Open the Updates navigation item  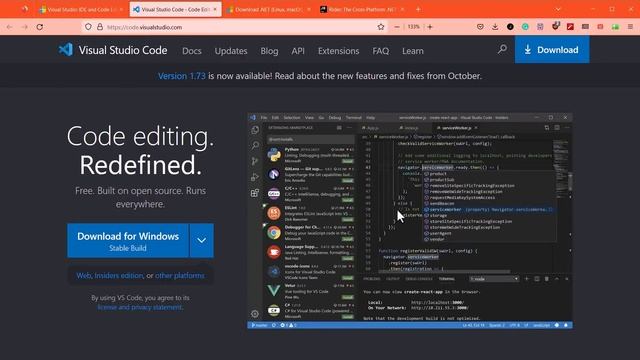[x=231, y=51]
